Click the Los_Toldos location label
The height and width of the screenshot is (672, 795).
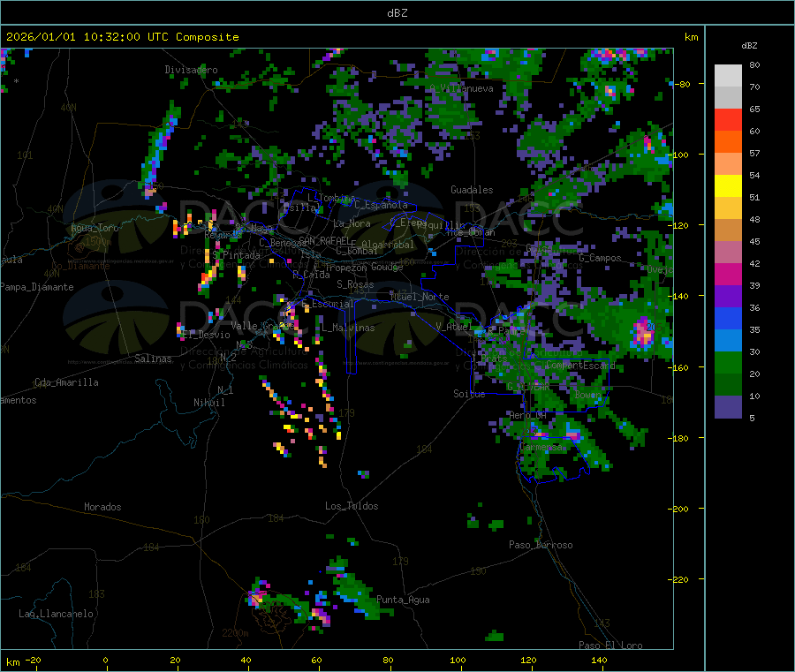[352, 506]
